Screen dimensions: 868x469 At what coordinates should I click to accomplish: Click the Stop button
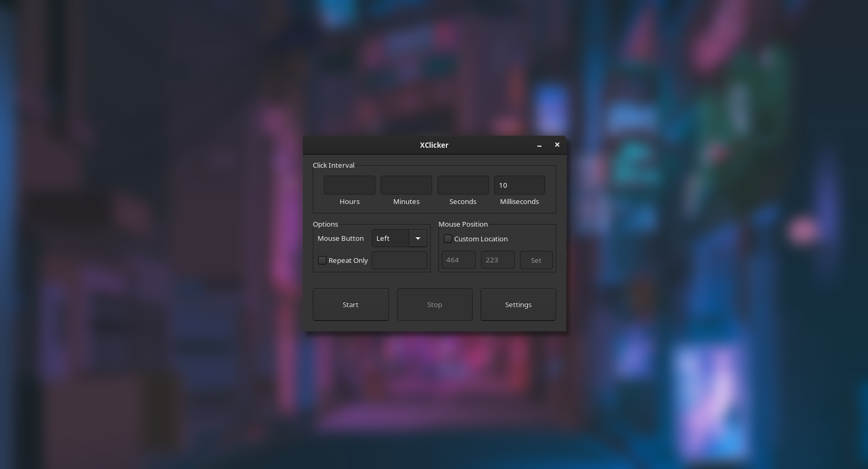click(x=435, y=304)
